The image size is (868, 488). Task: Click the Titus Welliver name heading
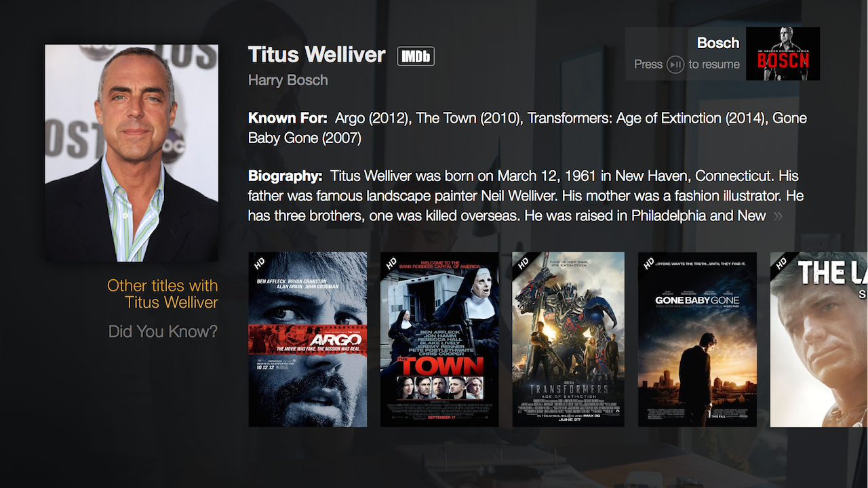click(x=317, y=55)
